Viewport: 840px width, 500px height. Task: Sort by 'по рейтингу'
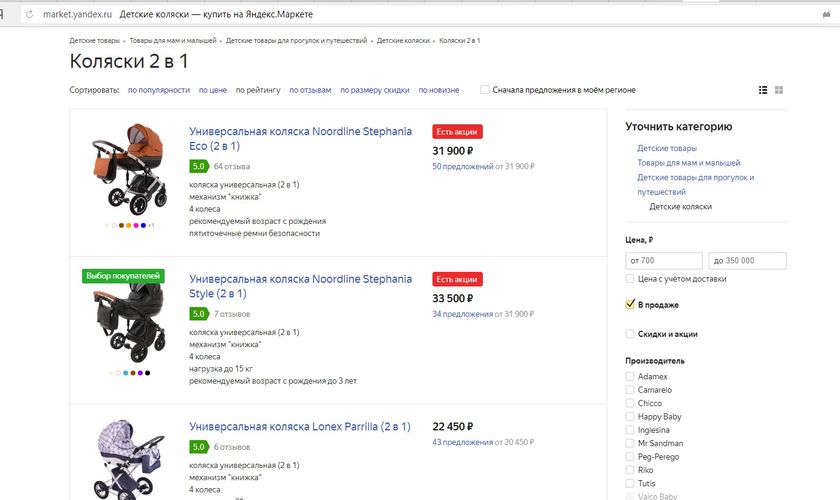coord(258,90)
